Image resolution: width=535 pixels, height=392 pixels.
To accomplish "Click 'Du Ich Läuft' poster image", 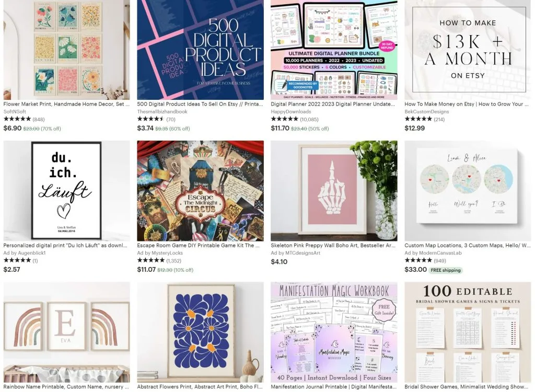I will coord(66,191).
